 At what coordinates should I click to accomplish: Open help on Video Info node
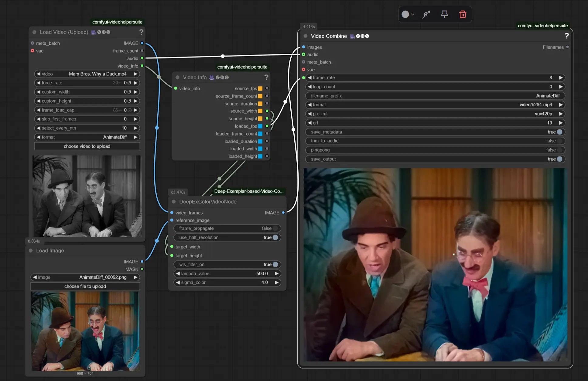point(266,77)
